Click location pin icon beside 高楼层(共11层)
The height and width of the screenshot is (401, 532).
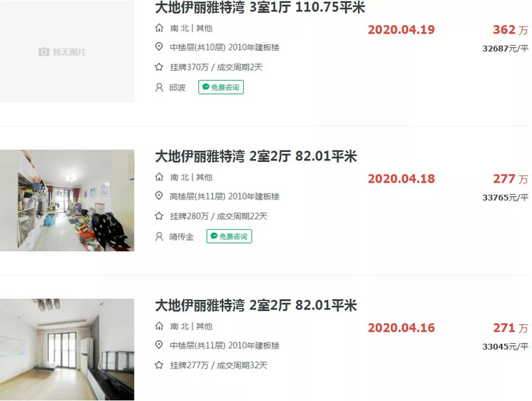[159, 196]
